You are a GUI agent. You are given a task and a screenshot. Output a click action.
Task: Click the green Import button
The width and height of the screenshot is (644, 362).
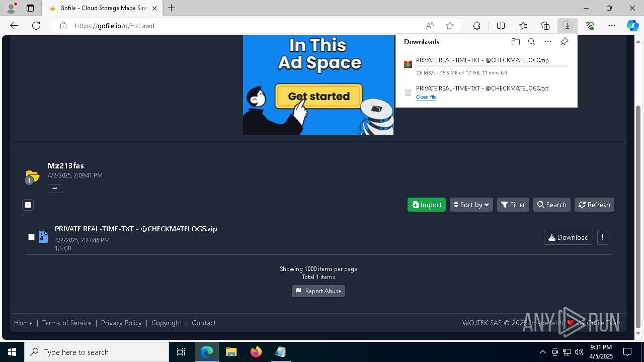[427, 205]
